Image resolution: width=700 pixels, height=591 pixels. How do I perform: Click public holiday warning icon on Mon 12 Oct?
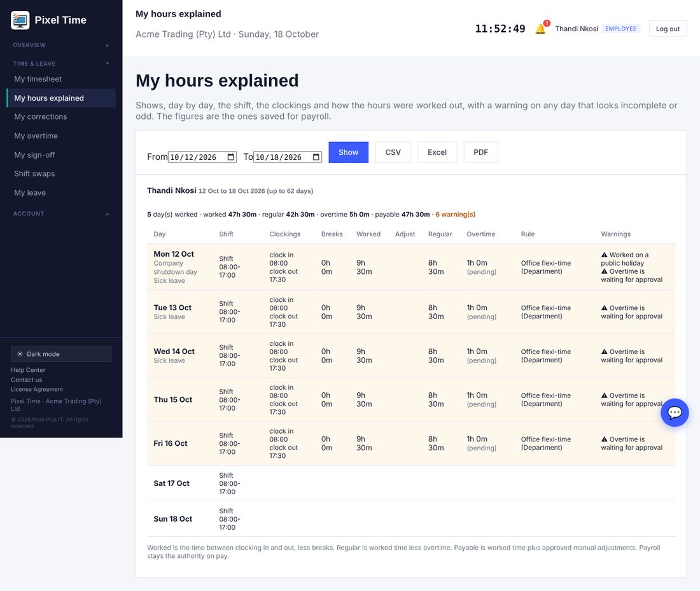(604, 255)
